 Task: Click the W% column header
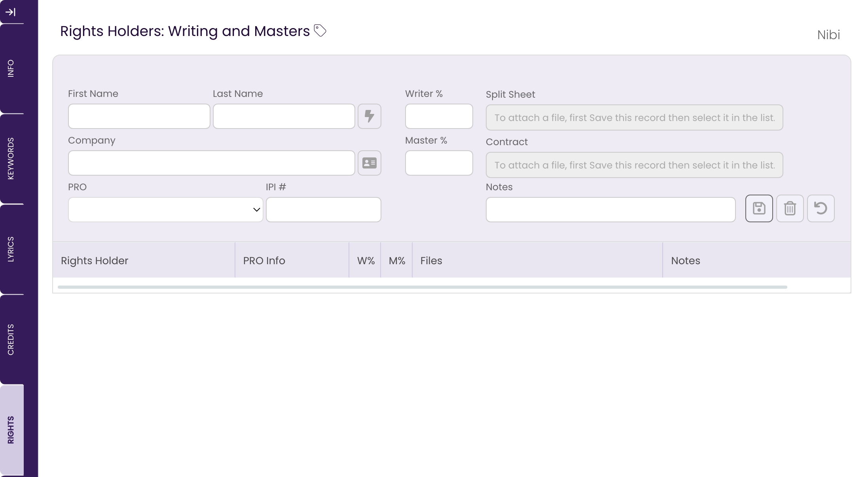pos(365,260)
